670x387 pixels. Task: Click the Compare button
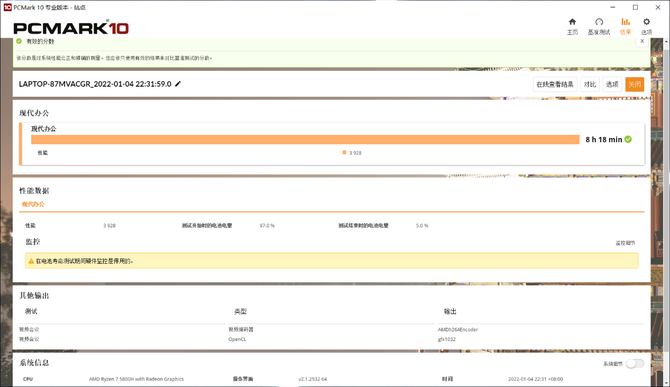click(x=590, y=84)
